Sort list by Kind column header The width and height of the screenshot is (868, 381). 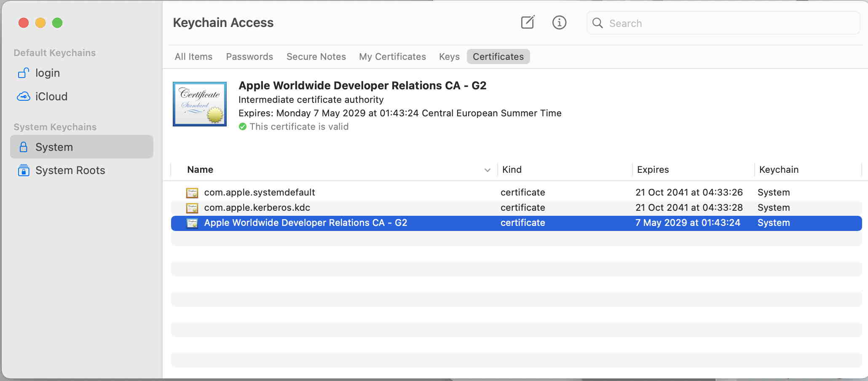pos(512,169)
